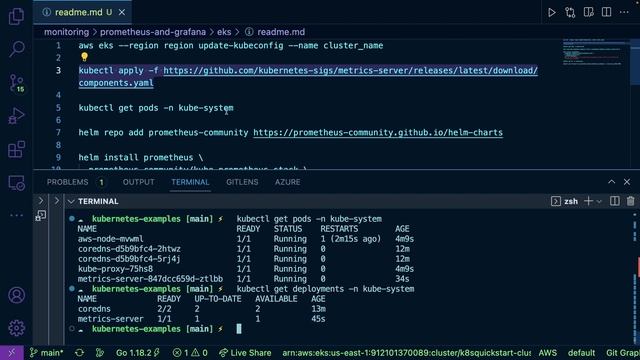Image resolution: width=640 pixels, height=360 pixels.
Task: Click the main* git branch in status bar
Action: [x=47, y=353]
